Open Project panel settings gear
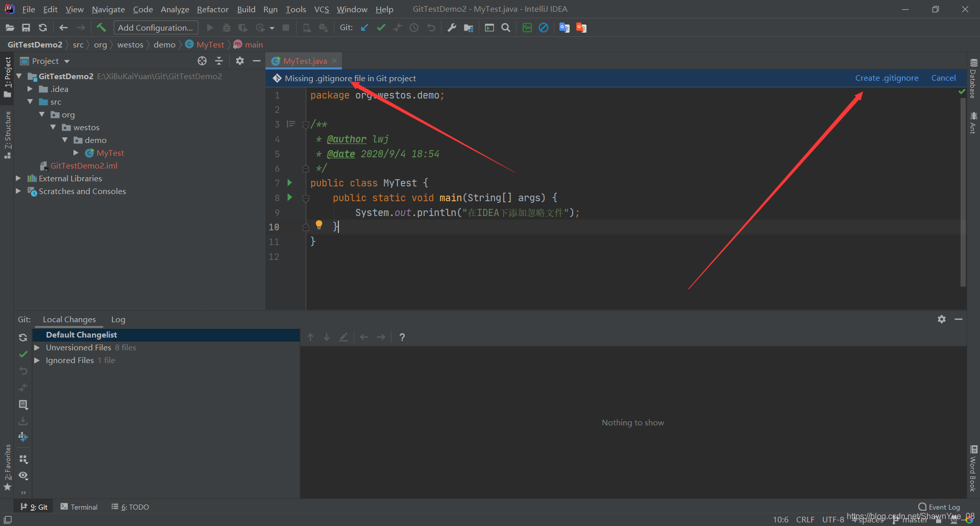Image resolution: width=980 pixels, height=526 pixels. pyautogui.click(x=240, y=61)
